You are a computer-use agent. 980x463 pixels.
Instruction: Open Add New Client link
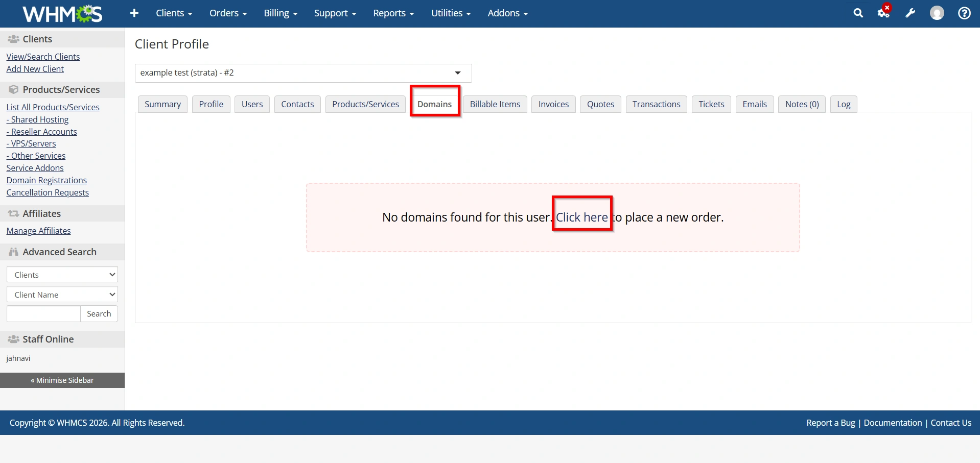pos(35,69)
